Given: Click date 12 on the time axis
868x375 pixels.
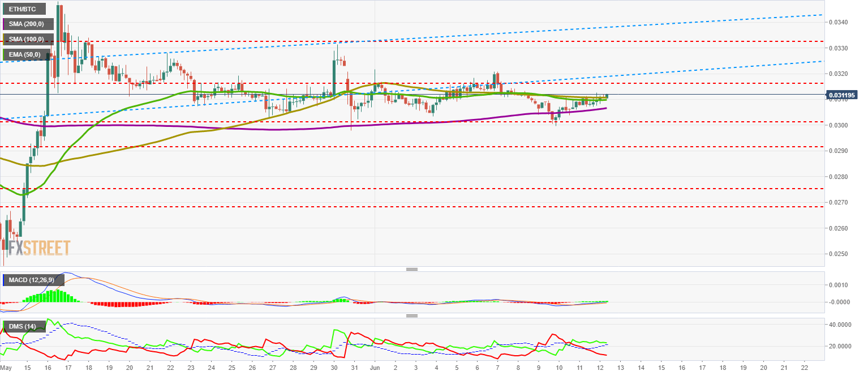Looking at the screenshot, I should tap(599, 368).
